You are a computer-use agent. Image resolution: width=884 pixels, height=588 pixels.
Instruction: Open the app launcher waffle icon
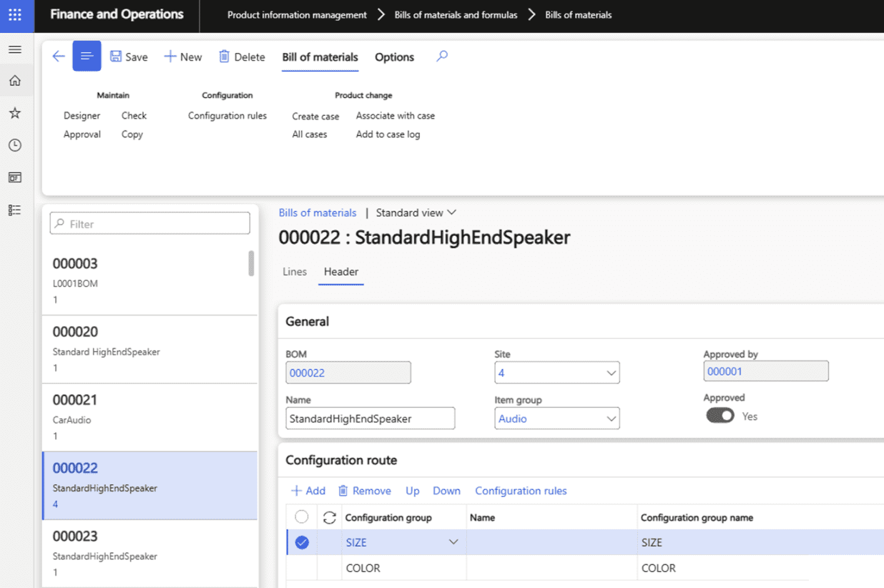point(15,15)
